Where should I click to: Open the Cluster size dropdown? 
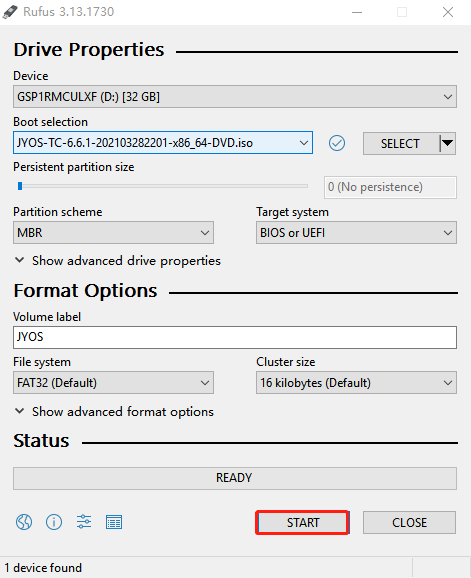356,383
